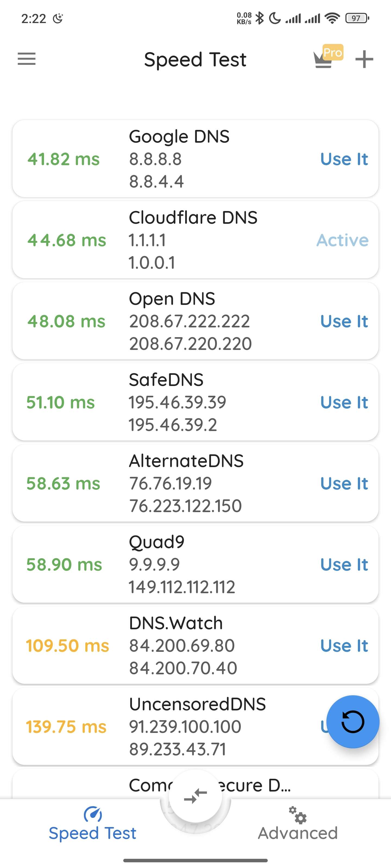
Task: Tap the do-not-disturb moon status icon
Action: tap(275, 18)
